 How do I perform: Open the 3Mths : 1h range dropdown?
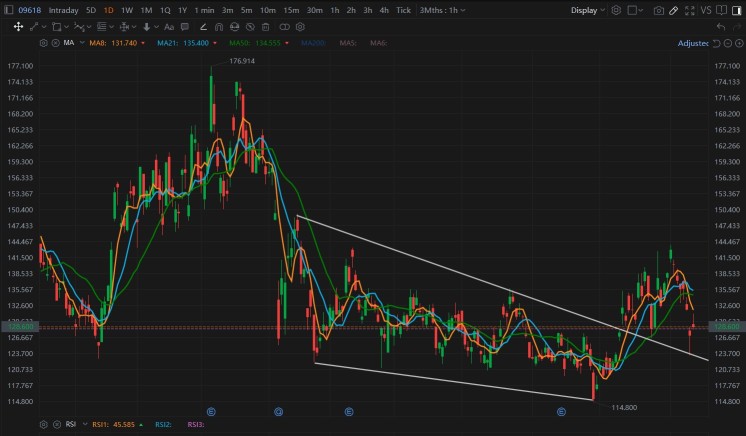[441, 10]
